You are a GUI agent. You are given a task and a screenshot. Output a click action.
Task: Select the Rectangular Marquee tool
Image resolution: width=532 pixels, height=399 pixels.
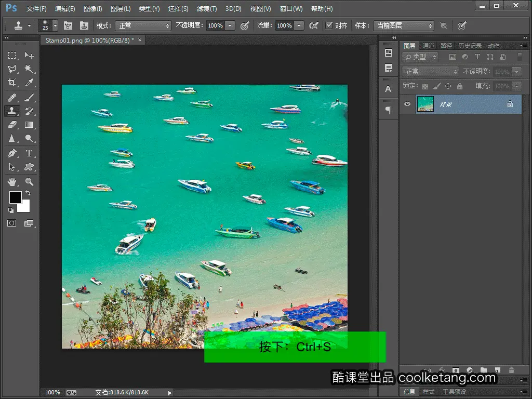(x=12, y=55)
